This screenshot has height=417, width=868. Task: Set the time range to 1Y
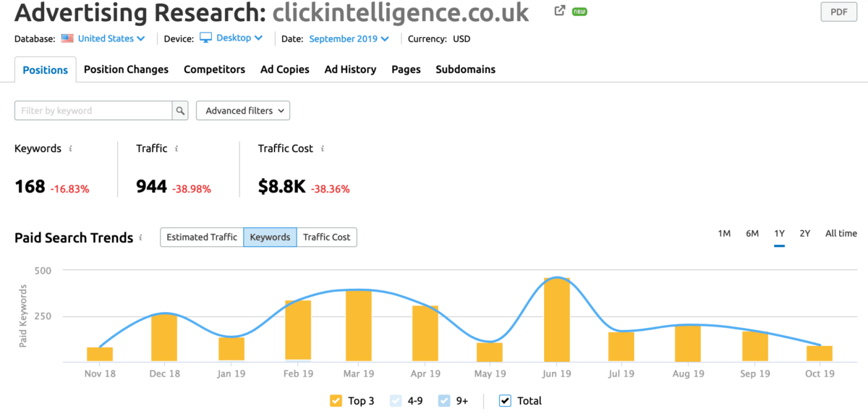779,233
